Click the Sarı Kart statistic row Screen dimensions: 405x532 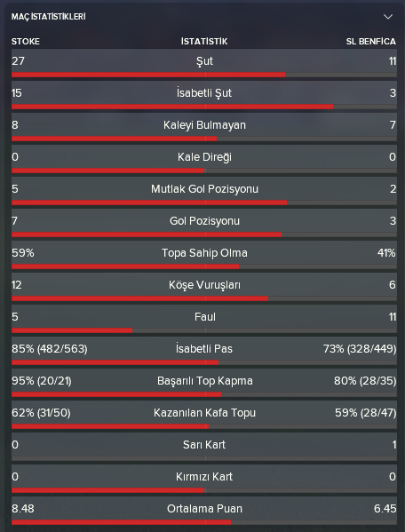point(204,447)
